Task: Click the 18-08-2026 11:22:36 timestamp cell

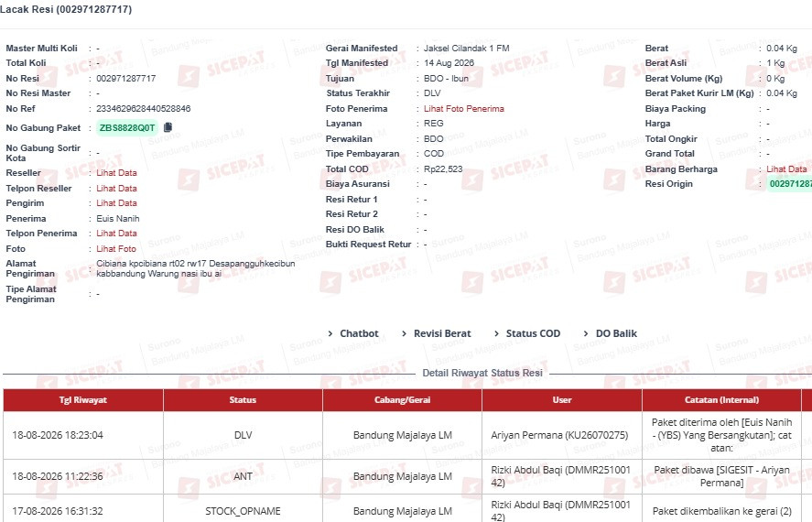Action: (83, 476)
